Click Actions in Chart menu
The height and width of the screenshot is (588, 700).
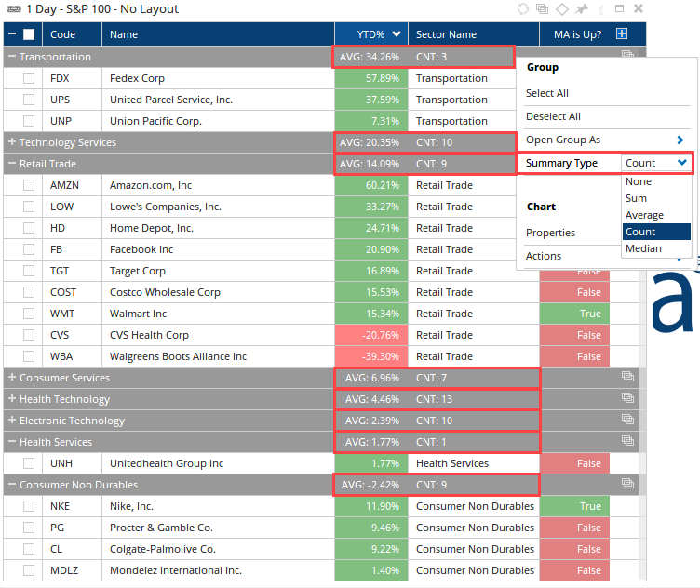tap(544, 256)
